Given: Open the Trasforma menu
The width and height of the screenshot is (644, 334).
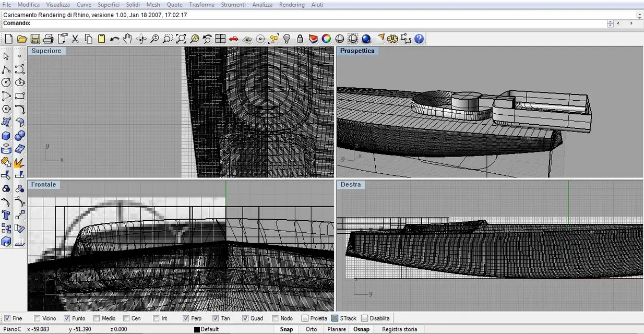Looking at the screenshot, I should (201, 5).
